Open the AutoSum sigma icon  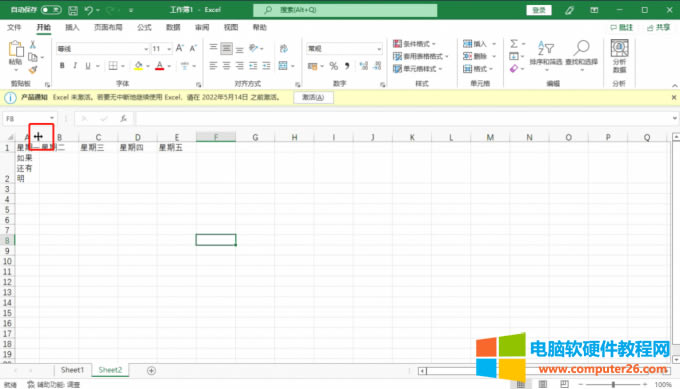514,43
